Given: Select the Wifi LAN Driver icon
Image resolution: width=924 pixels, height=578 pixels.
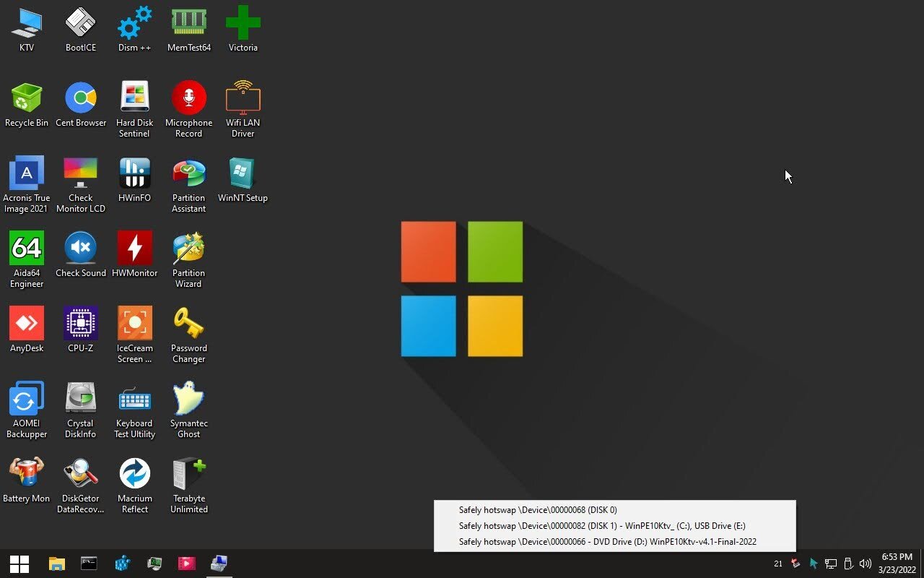Looking at the screenshot, I should click(x=243, y=109).
